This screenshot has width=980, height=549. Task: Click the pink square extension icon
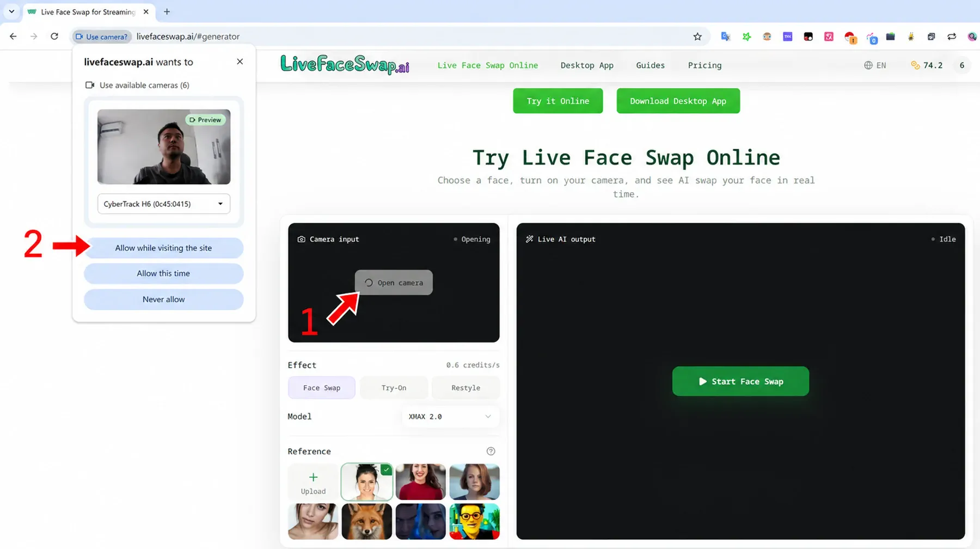tap(829, 36)
